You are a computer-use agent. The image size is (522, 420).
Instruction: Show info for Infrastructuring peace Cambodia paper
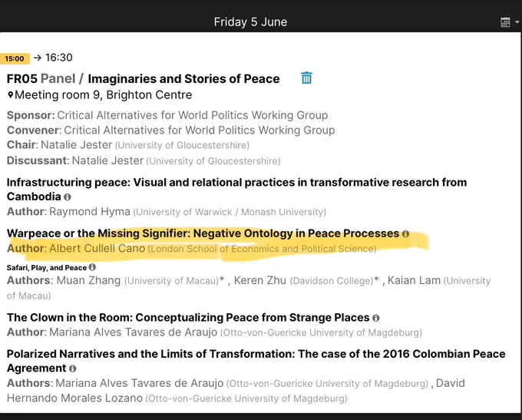point(68,197)
